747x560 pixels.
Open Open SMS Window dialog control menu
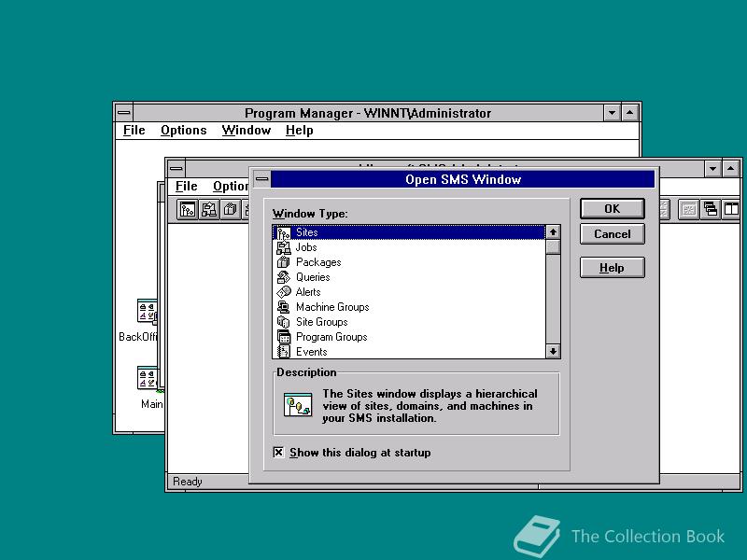[261, 179]
